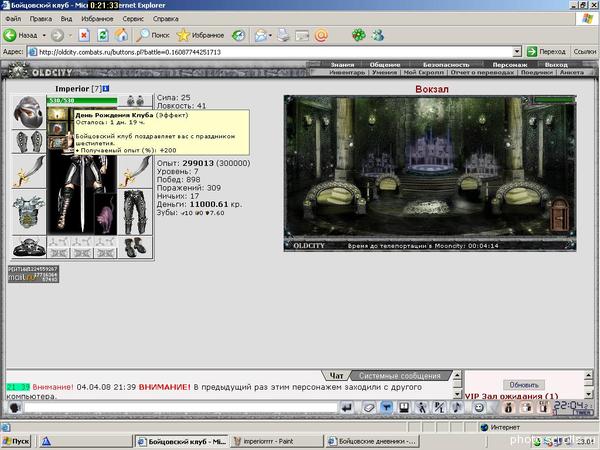Image resolution: width=600 pixels, height=450 pixels.
Task: Click the Пуск Start button
Action: point(16,441)
